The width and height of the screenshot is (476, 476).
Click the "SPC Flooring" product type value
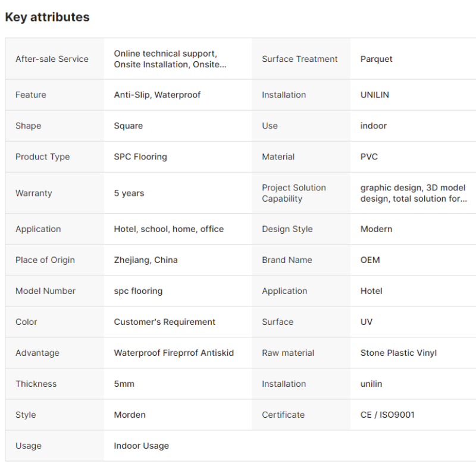coord(140,156)
